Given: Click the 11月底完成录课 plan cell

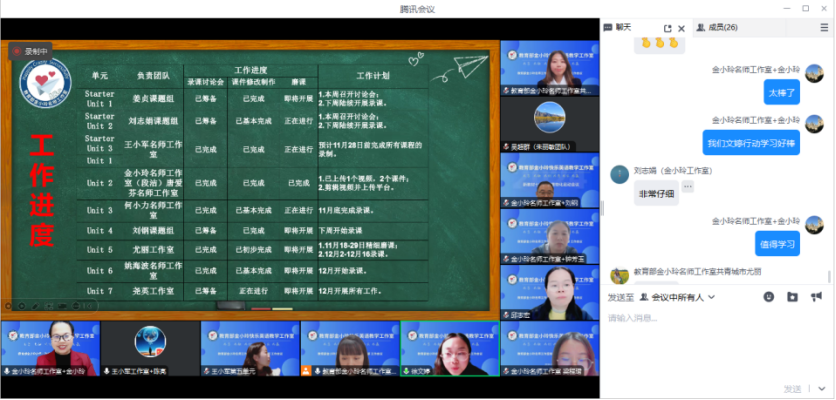Looking at the screenshot, I should coord(347,210).
